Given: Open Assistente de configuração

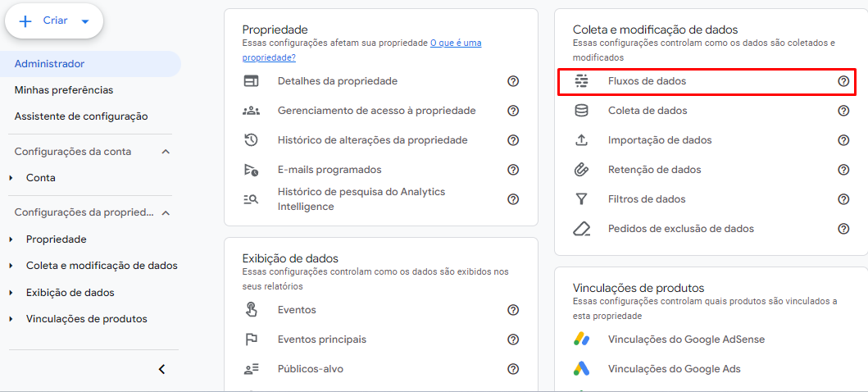Looking at the screenshot, I should 81,116.
